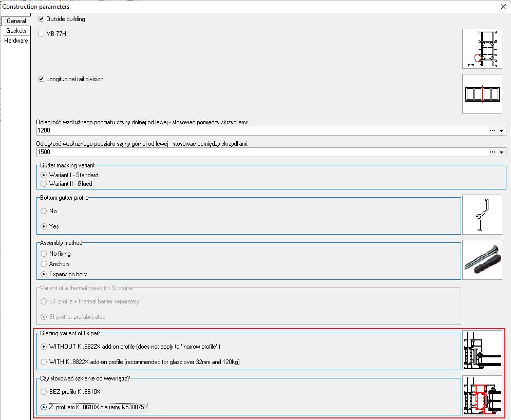Click the profile cross-section image beside MB-77HI
The height and width of the screenshot is (420, 511).
coord(482,49)
